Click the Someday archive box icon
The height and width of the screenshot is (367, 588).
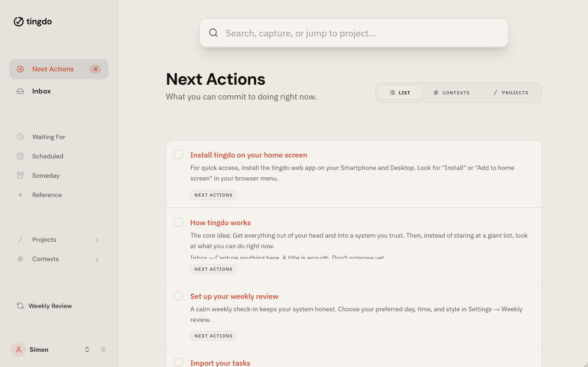pos(20,175)
